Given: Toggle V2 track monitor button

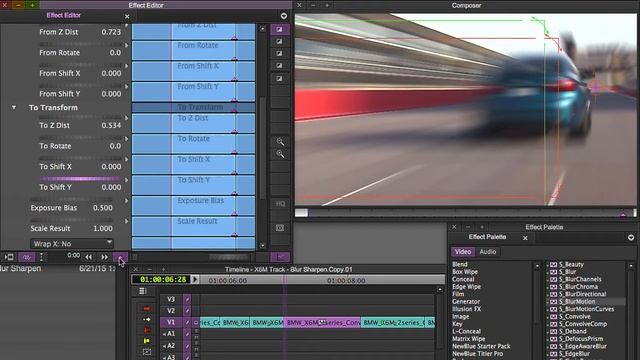Looking at the screenshot, I should pyautogui.click(x=187, y=311).
